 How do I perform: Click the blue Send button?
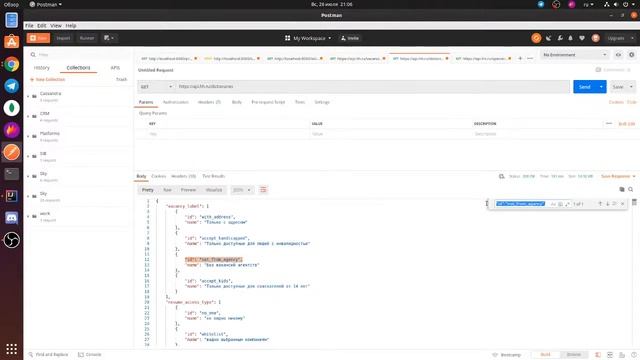584,87
